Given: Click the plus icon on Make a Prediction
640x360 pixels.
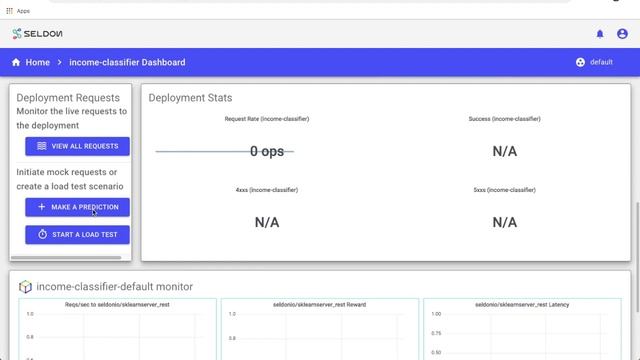Looking at the screenshot, I should click(x=41, y=207).
